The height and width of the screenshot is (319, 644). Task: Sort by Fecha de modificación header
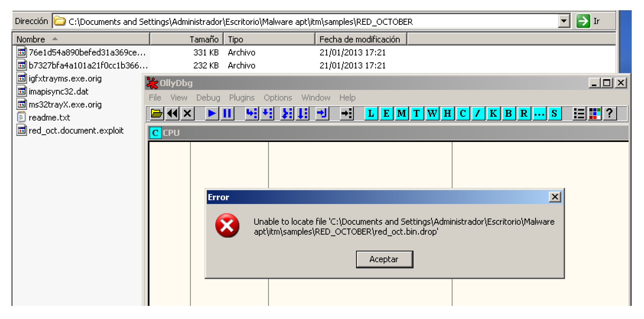[x=361, y=39]
